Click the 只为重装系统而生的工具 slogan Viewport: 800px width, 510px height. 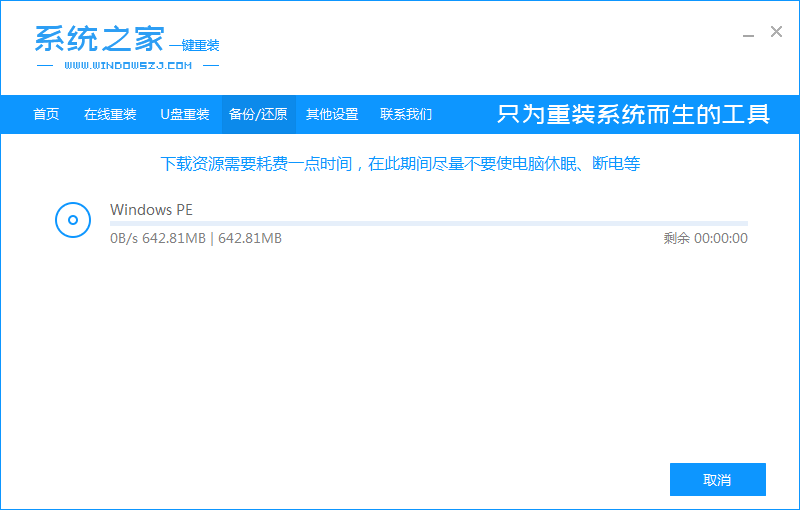633,114
